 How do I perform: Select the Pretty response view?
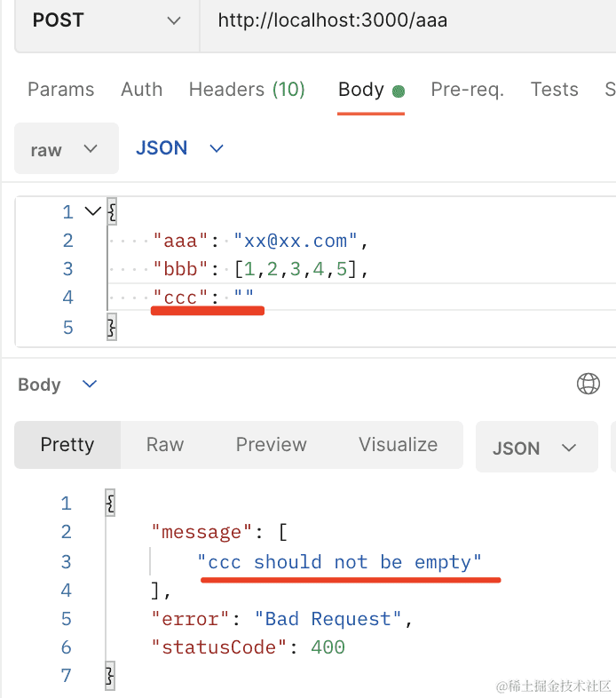point(67,445)
